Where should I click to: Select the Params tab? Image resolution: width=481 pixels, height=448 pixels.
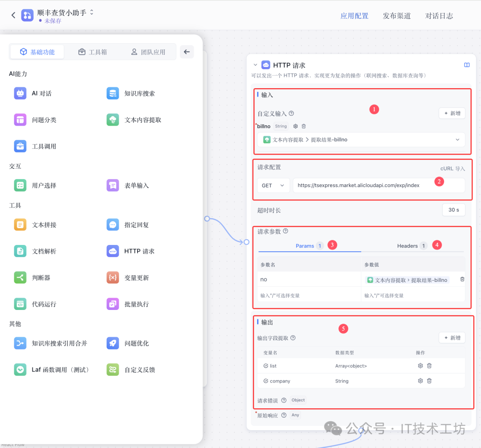click(310, 246)
